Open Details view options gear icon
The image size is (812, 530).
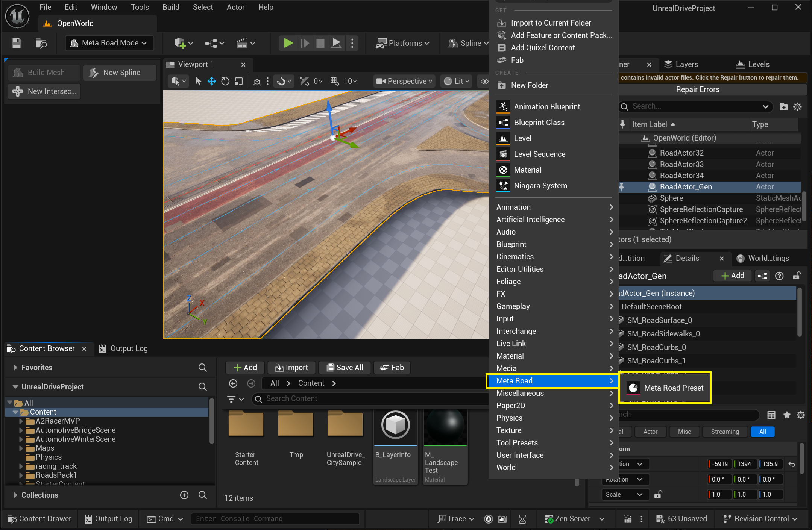click(x=801, y=415)
